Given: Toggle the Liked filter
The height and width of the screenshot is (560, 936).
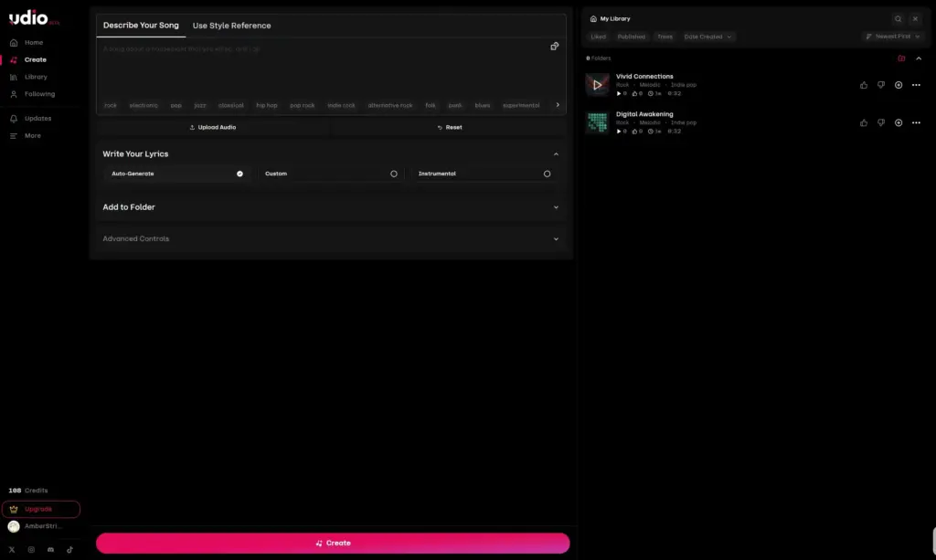Looking at the screenshot, I should coord(598,37).
